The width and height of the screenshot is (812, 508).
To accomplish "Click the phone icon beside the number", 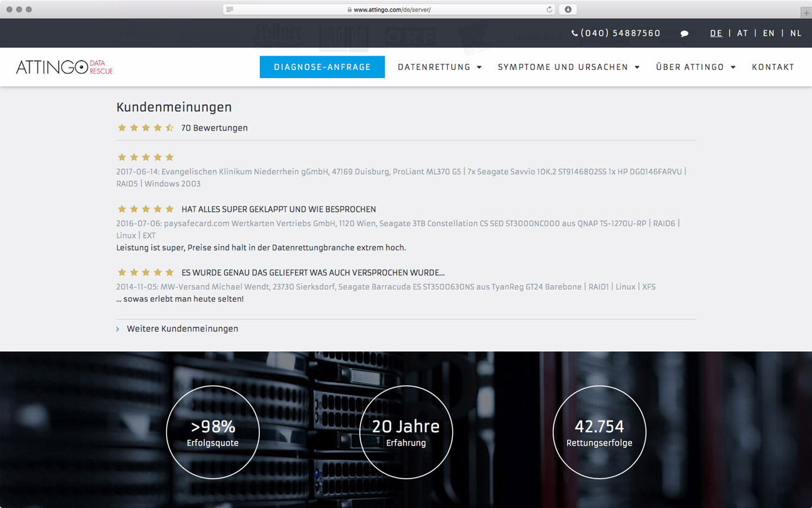I will click(575, 34).
